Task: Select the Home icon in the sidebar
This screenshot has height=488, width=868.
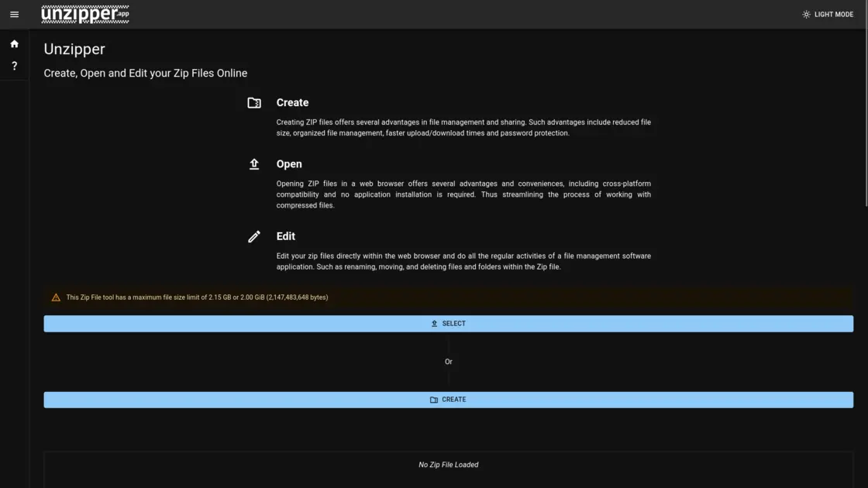Action: (14, 43)
